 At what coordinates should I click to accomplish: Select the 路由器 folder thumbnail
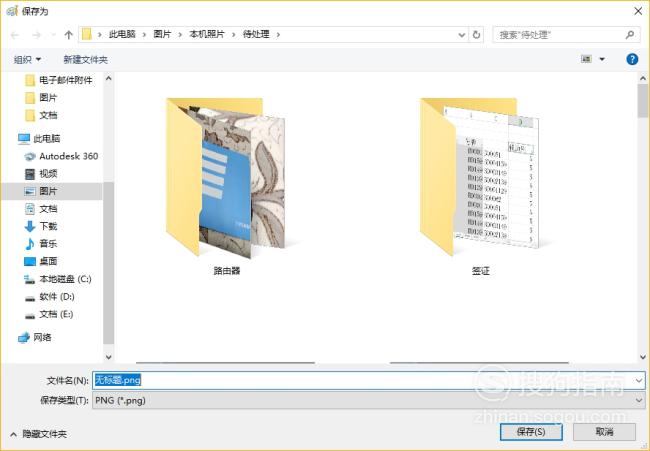pos(226,186)
